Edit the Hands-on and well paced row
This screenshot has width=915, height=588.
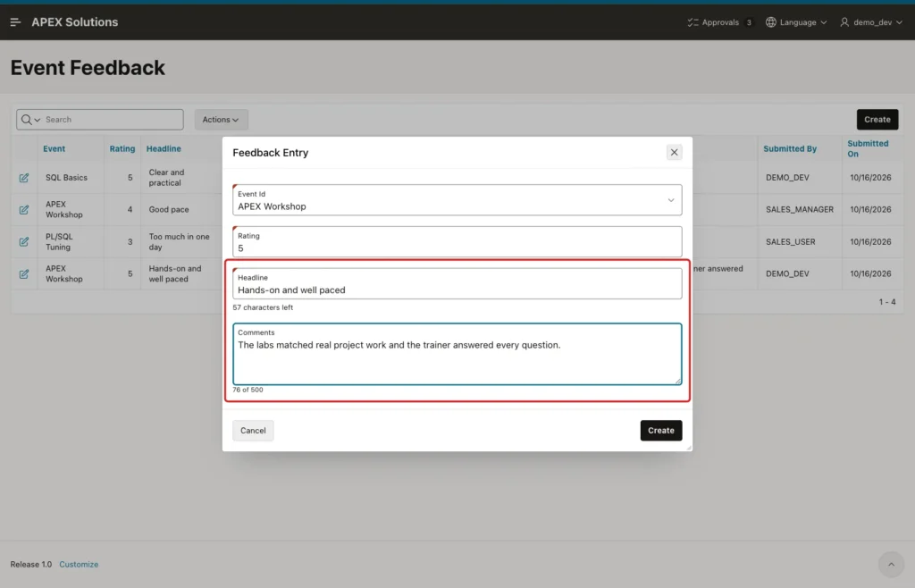coord(24,273)
